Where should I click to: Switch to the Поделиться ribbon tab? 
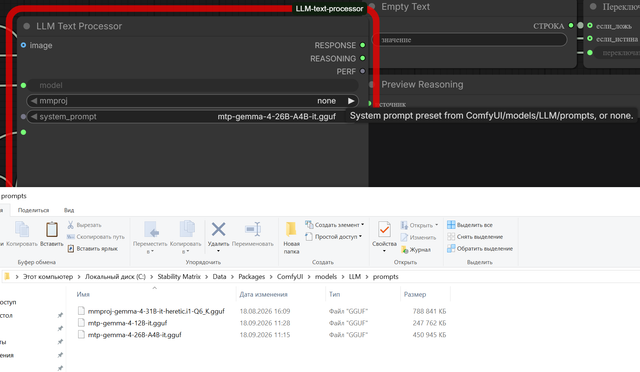33,210
